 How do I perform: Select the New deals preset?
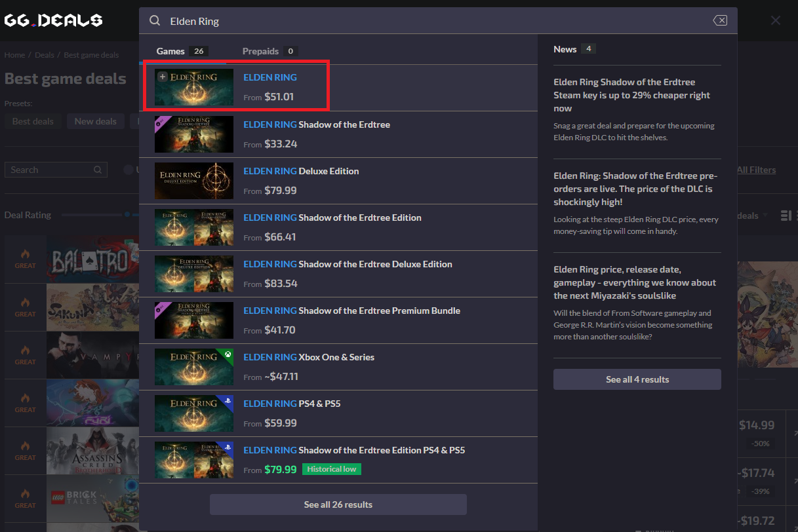(96, 121)
